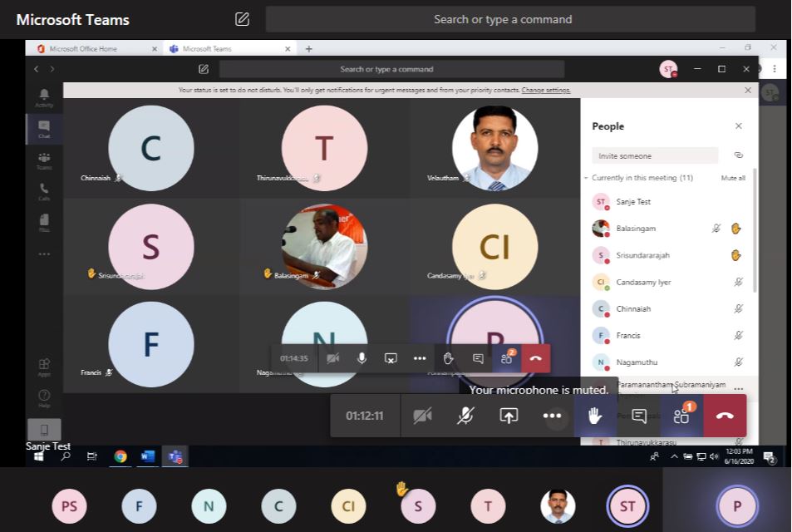The image size is (792, 532).
Task: Click Mute all in the People panel
Action: tap(733, 178)
